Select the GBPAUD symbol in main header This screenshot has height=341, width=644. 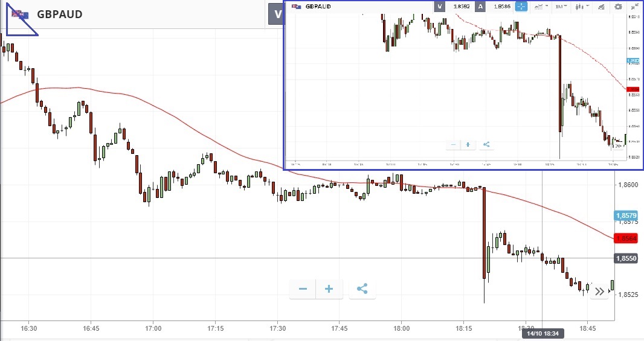[x=59, y=14]
